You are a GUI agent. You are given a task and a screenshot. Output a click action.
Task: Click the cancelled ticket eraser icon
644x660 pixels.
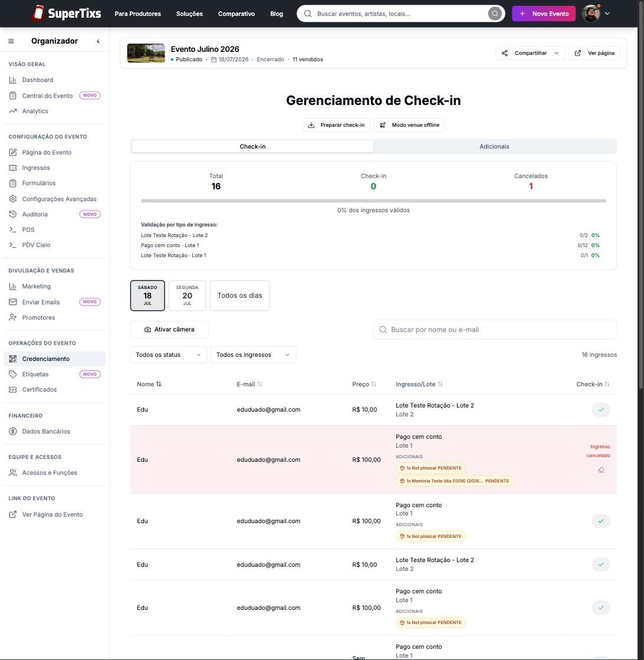[601, 469]
